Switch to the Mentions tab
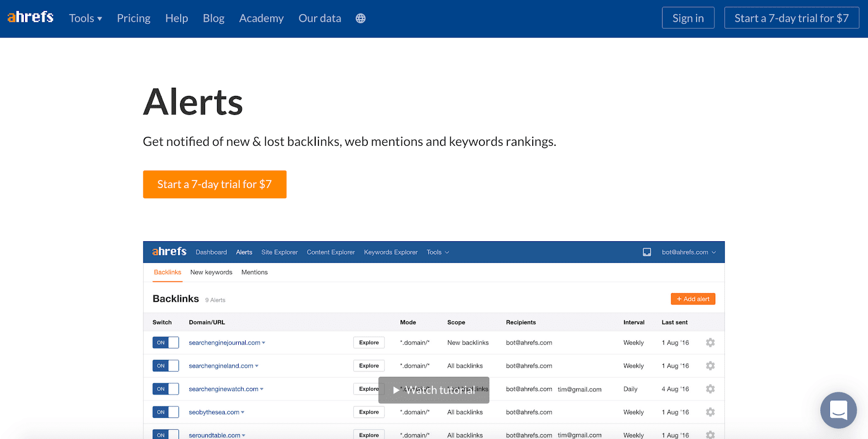The height and width of the screenshot is (439, 868). tap(254, 272)
